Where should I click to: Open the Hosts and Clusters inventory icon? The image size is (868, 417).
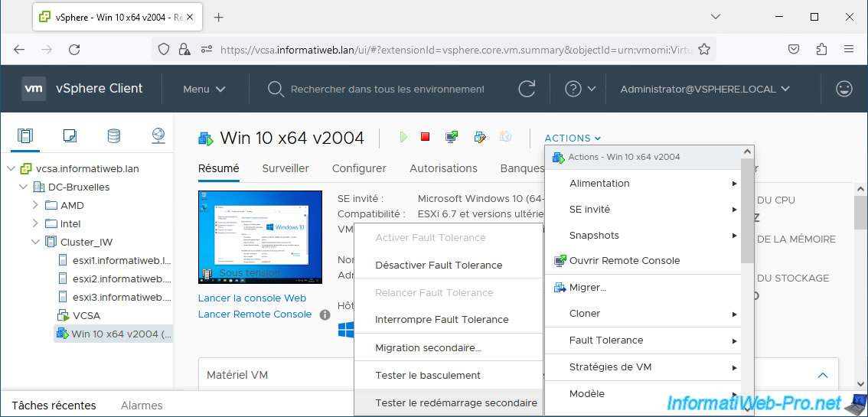coord(25,136)
